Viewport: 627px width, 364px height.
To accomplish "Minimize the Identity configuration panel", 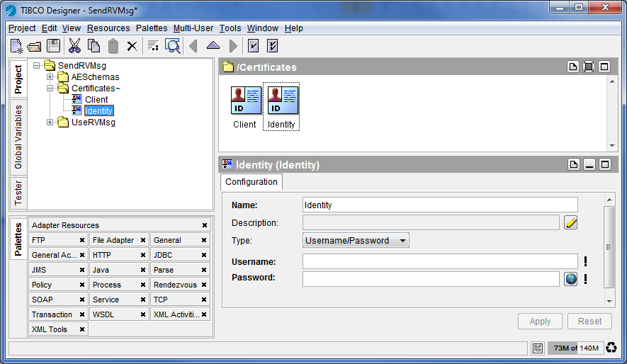I will pyautogui.click(x=589, y=164).
